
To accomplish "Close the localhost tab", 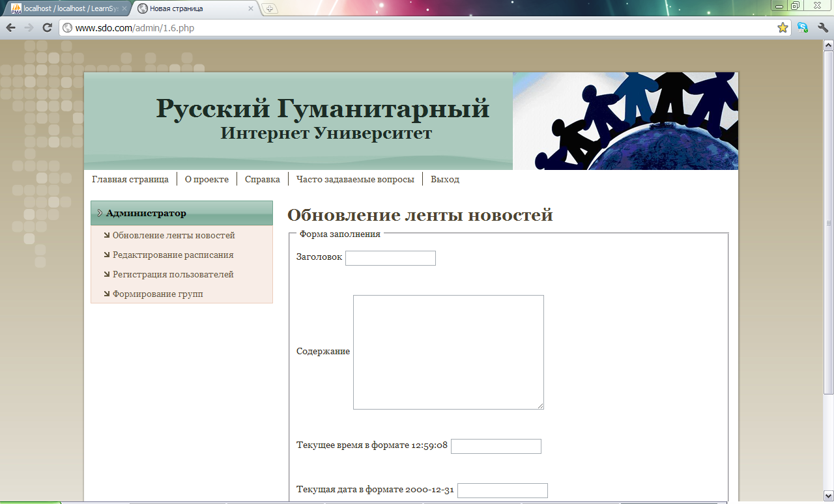I will [x=123, y=8].
